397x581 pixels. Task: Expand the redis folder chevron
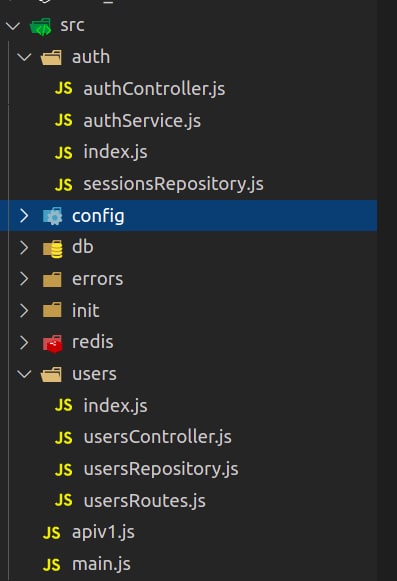pos(24,343)
